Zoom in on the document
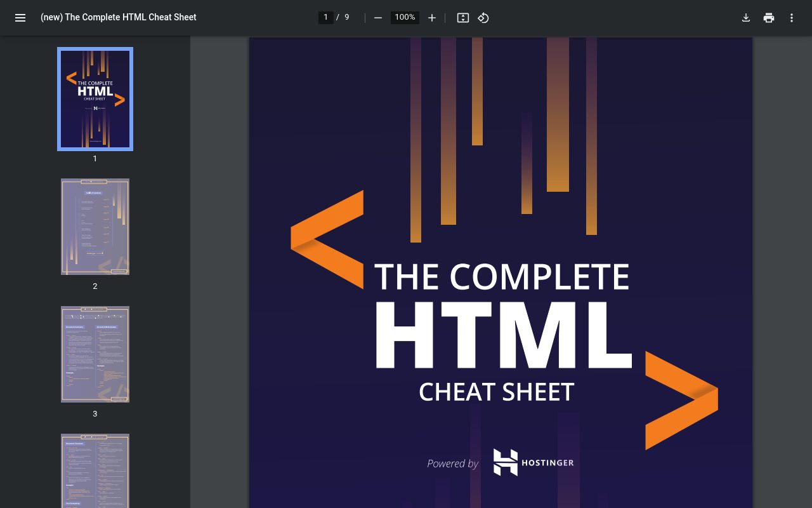 pyautogui.click(x=432, y=18)
